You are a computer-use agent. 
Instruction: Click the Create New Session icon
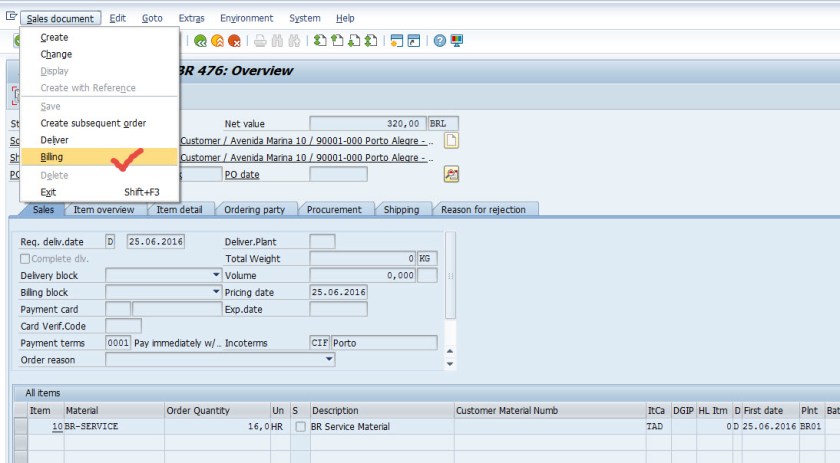397,41
